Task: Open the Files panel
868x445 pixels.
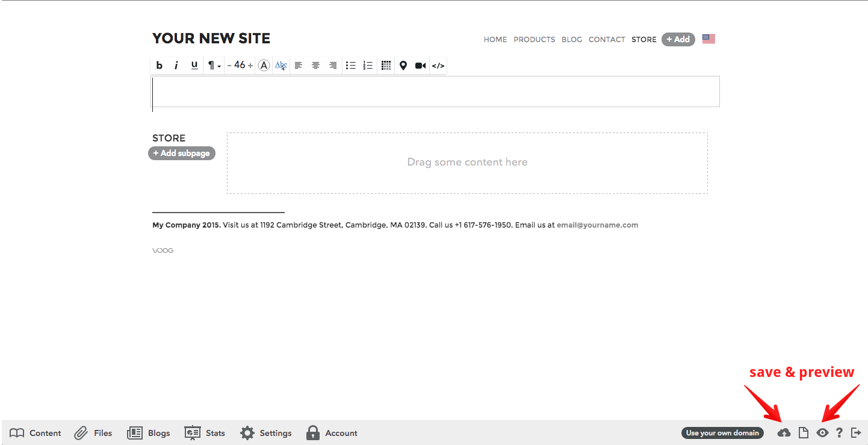Action: pos(93,433)
